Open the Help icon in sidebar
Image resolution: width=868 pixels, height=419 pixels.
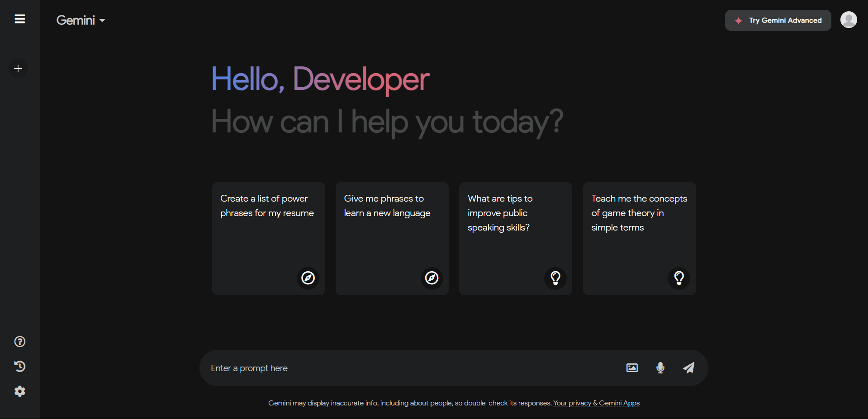pyautogui.click(x=20, y=342)
